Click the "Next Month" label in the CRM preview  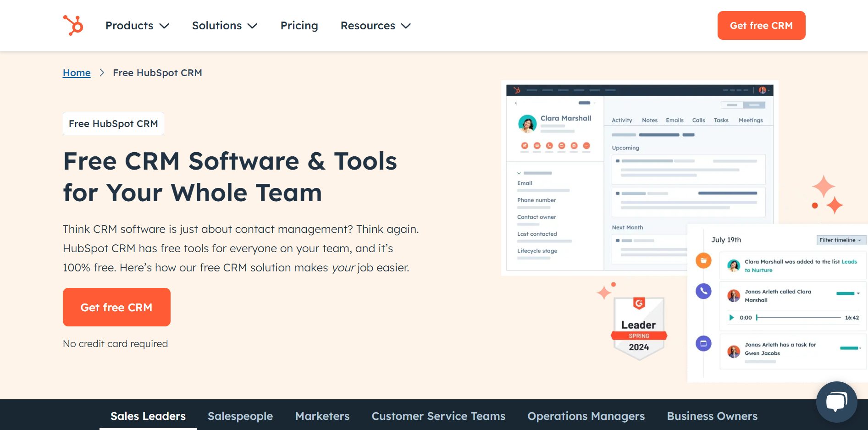click(x=627, y=227)
